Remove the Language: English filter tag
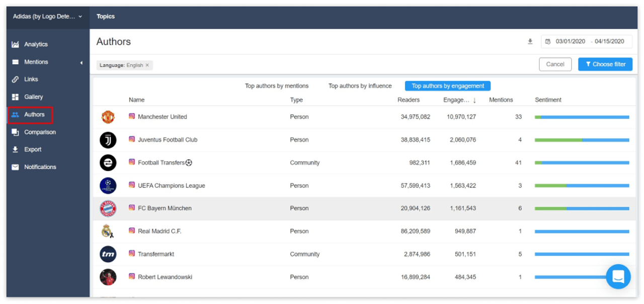The width and height of the screenshot is (644, 304). point(147,65)
